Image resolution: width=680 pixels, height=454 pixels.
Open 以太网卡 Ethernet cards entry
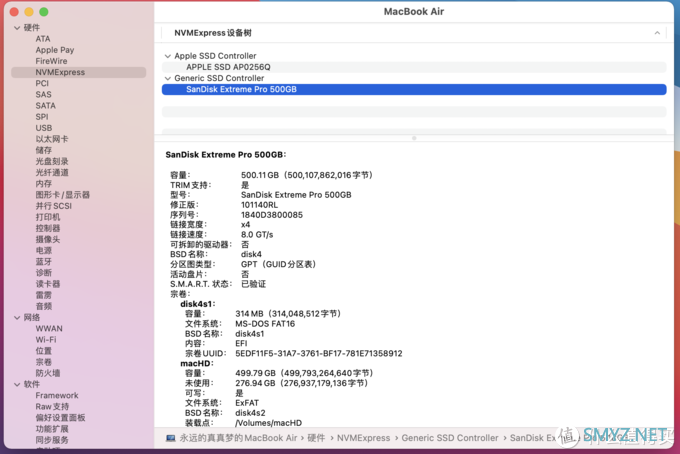click(x=52, y=139)
